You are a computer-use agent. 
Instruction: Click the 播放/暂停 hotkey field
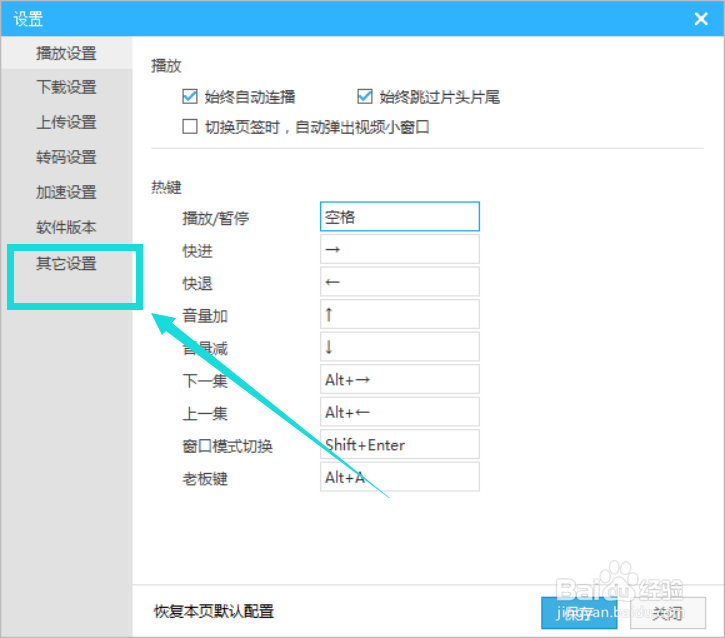click(x=400, y=216)
